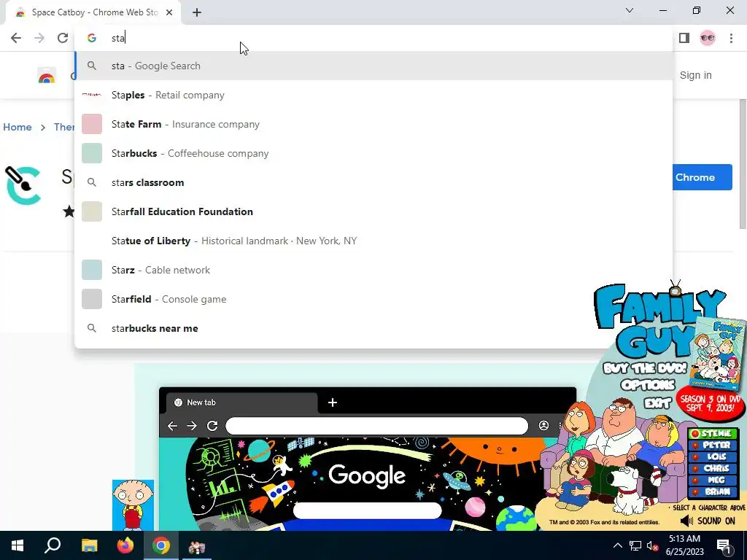Toggle the Chrome side panel icon
The image size is (747, 560).
(684, 38)
